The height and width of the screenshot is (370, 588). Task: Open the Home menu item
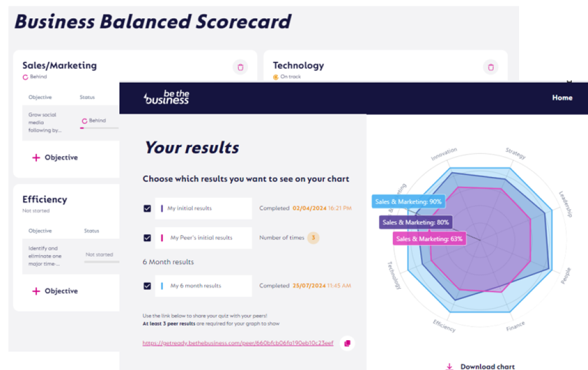562,98
